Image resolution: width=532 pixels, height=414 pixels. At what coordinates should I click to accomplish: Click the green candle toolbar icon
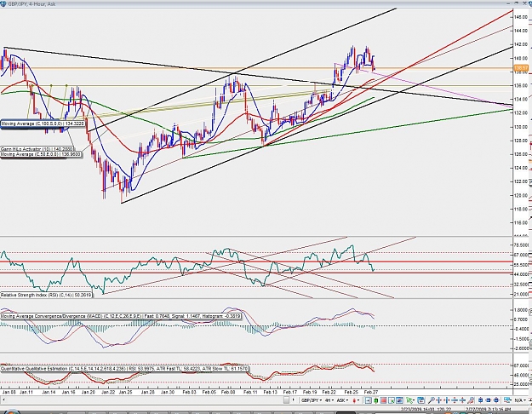point(375,400)
